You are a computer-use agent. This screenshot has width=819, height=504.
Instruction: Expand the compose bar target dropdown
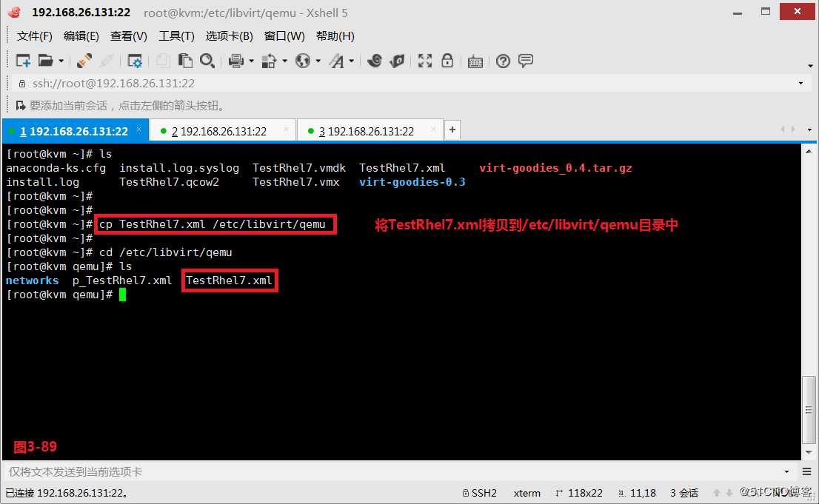pos(786,472)
